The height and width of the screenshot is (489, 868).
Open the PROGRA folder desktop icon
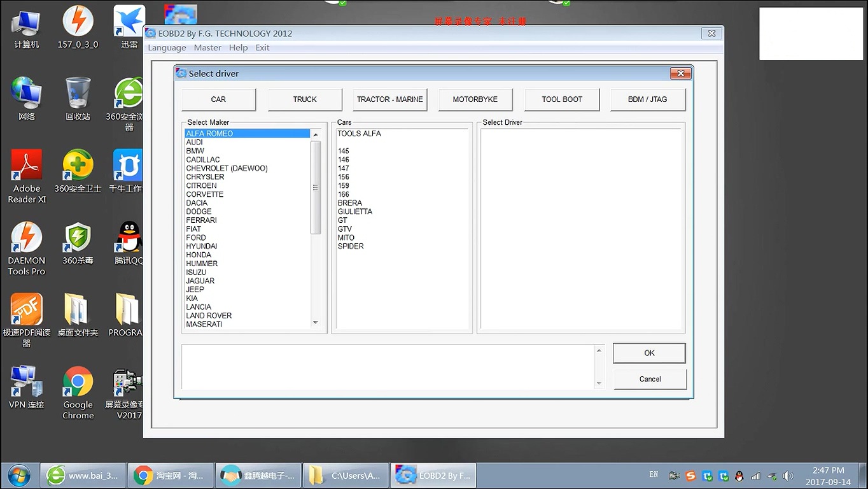pos(126,315)
